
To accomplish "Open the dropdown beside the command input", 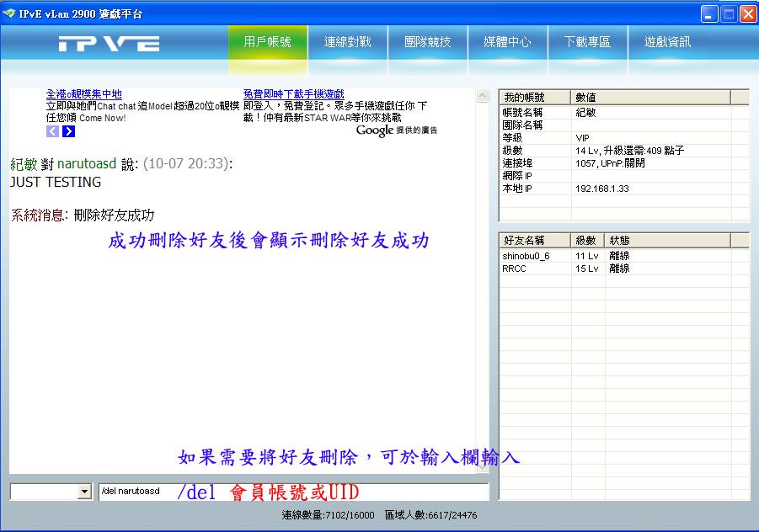I will (84, 492).
